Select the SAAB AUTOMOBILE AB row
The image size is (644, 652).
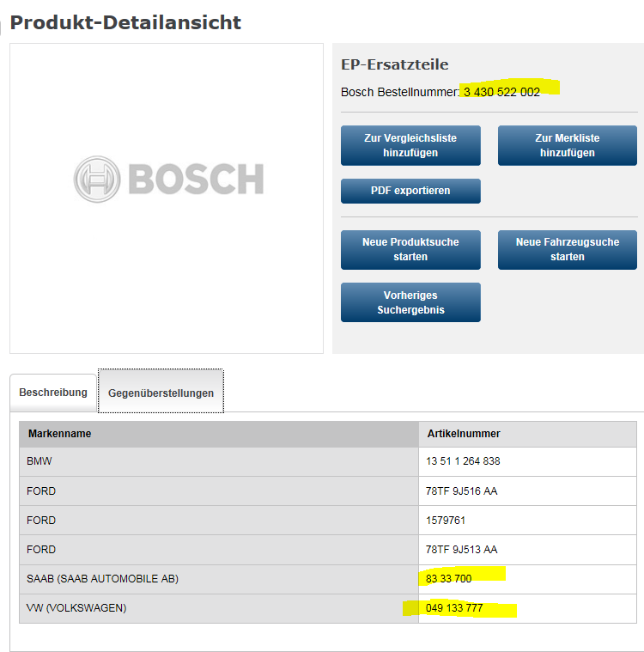328,579
